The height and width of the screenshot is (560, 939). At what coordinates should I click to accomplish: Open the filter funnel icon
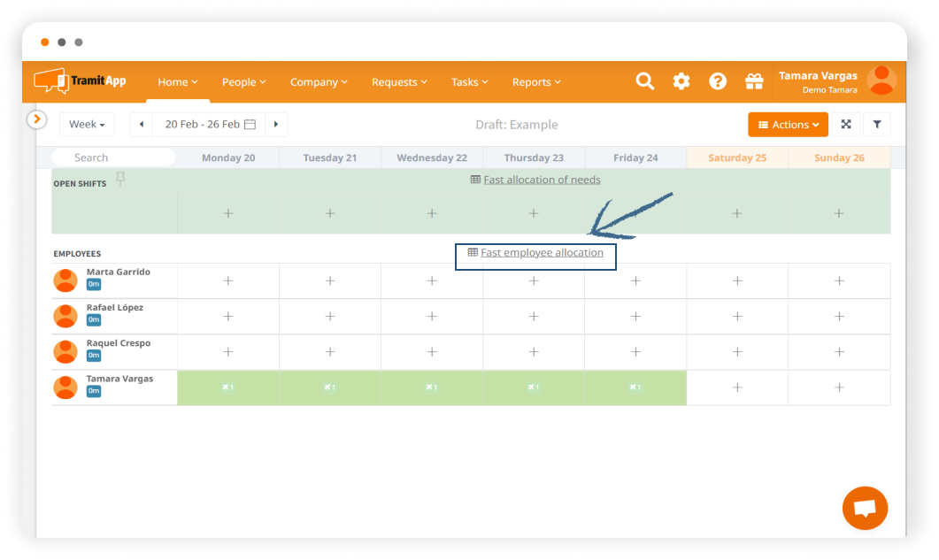tap(877, 125)
